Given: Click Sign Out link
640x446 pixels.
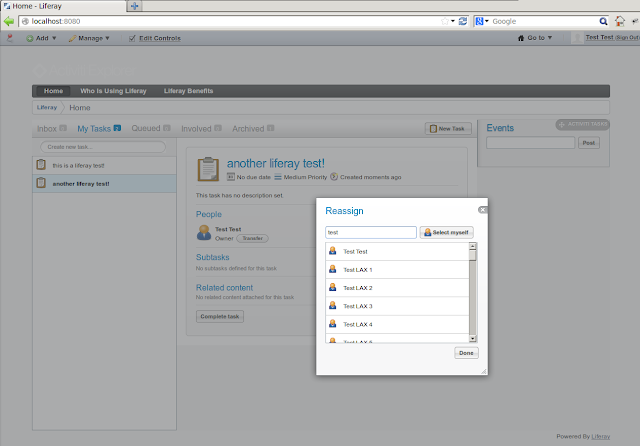Looking at the screenshot, I should 627,38.
